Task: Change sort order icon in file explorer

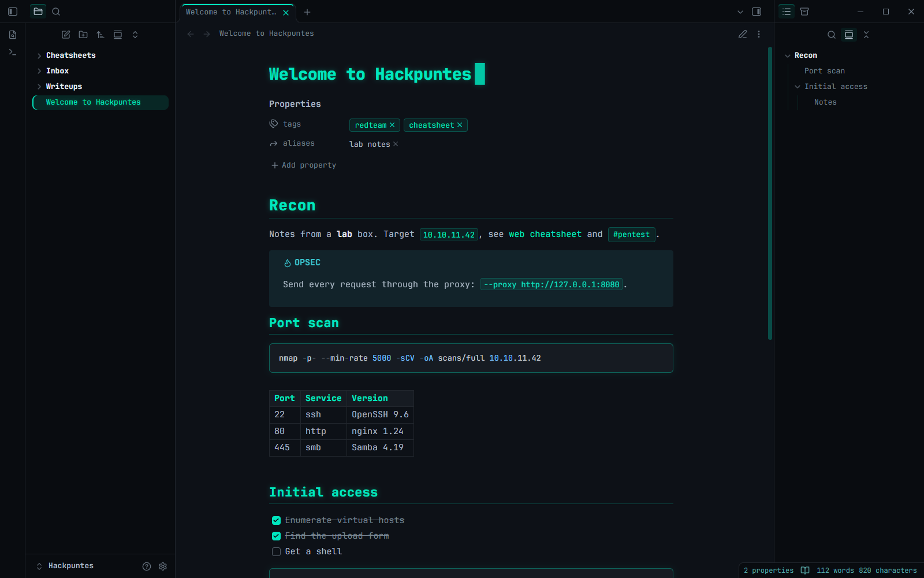Action: pyautogui.click(x=100, y=35)
